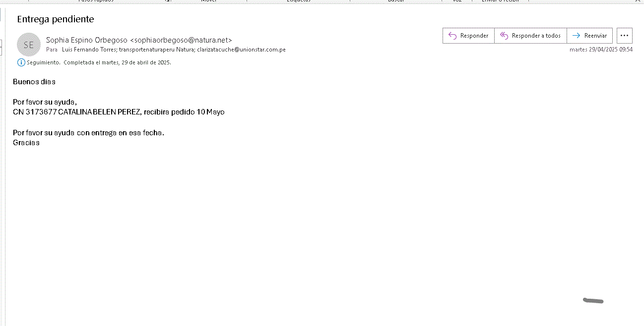Screen dimensions: 644x326
Task: Click the Entrega pendiente subject heading
Action: point(56,19)
